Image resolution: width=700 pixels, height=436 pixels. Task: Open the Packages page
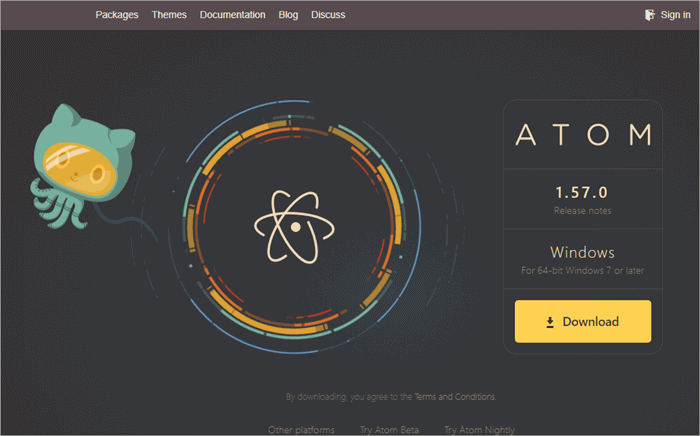pos(117,15)
